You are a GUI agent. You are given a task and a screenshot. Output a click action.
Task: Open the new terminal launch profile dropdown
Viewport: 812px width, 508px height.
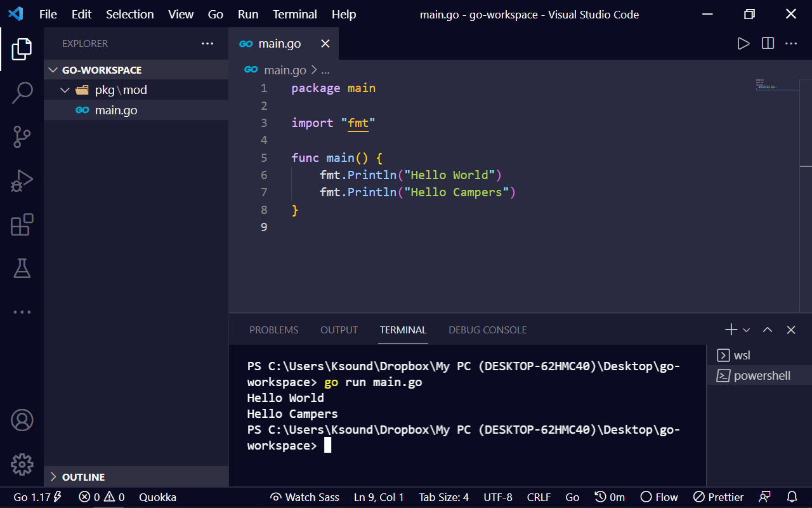click(x=747, y=330)
